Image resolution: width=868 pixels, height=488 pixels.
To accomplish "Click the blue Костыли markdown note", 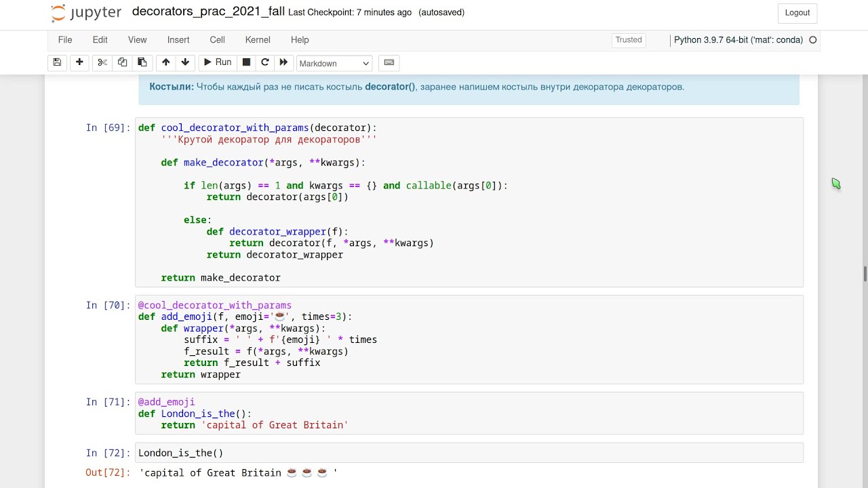I will tap(469, 89).
